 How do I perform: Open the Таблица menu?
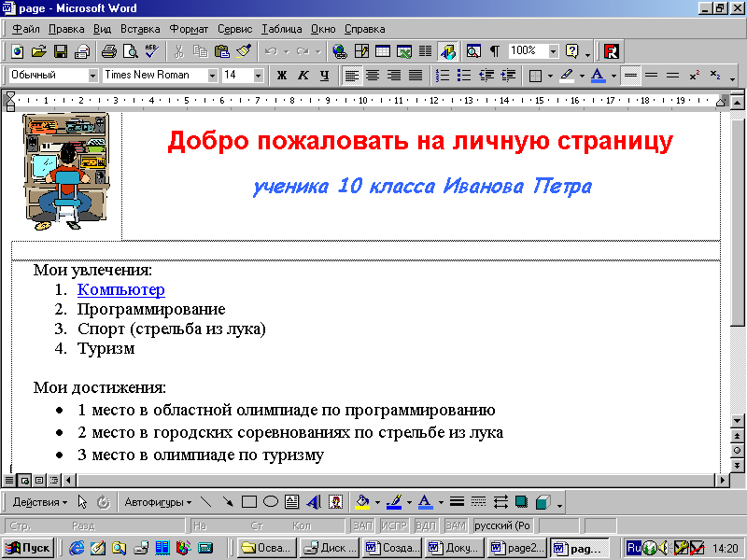[281, 29]
